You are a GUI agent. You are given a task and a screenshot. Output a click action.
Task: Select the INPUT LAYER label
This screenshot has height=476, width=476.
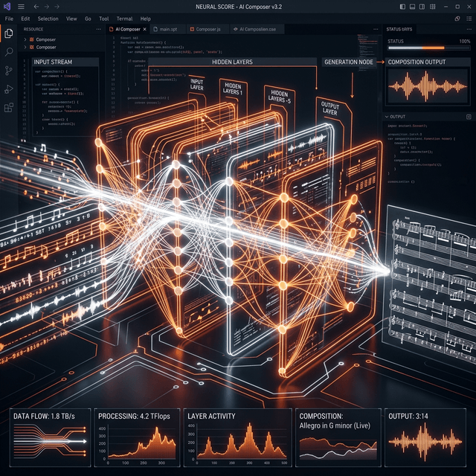point(196,85)
